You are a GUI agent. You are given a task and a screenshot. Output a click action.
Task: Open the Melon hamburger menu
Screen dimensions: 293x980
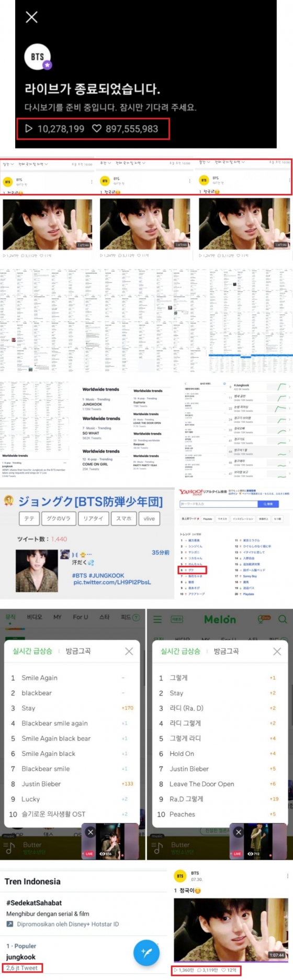coord(157,619)
